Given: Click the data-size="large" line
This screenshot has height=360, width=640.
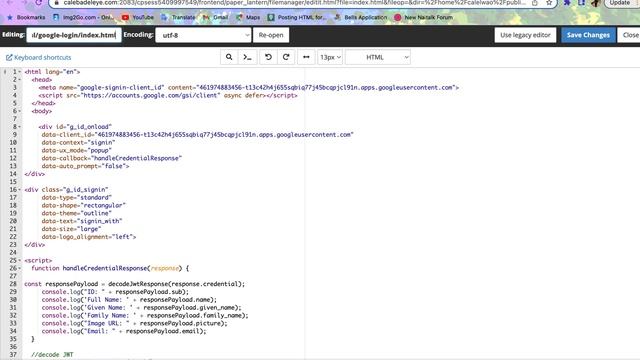Looking at the screenshot, I should [x=71, y=229].
